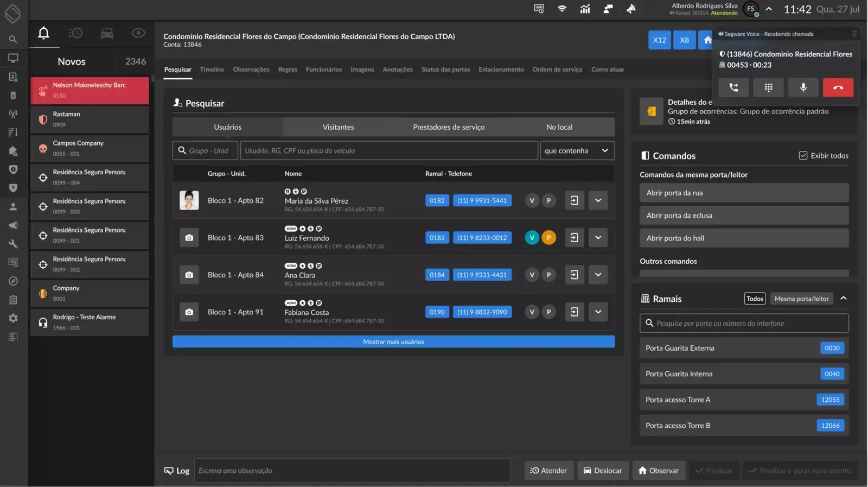The image size is (868, 487).
Task: Click the entry icon for Maria da Silva Pérez
Action: pyautogui.click(x=574, y=200)
